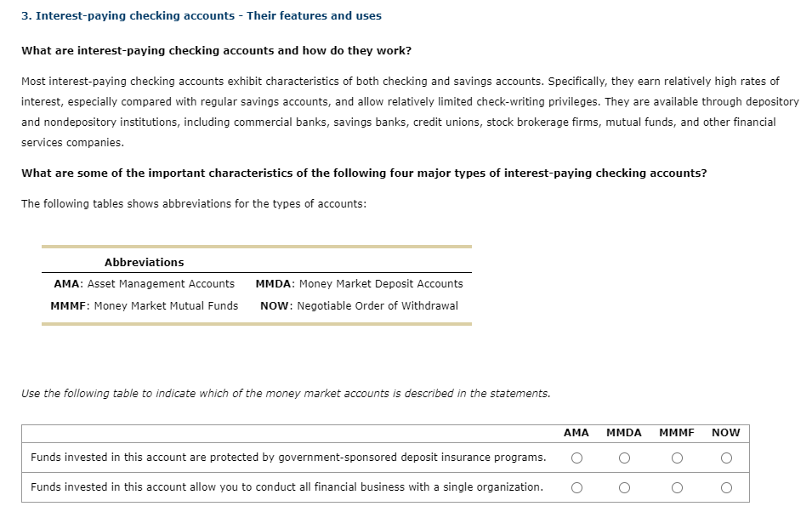
Task: Select MMMF for the single organization statement
Action: click(x=677, y=486)
